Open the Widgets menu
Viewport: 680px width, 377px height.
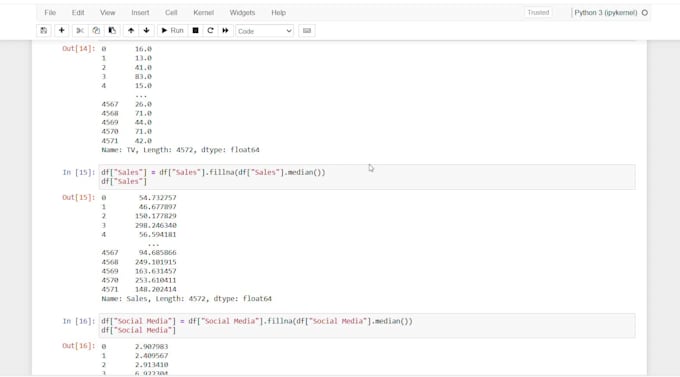point(242,13)
